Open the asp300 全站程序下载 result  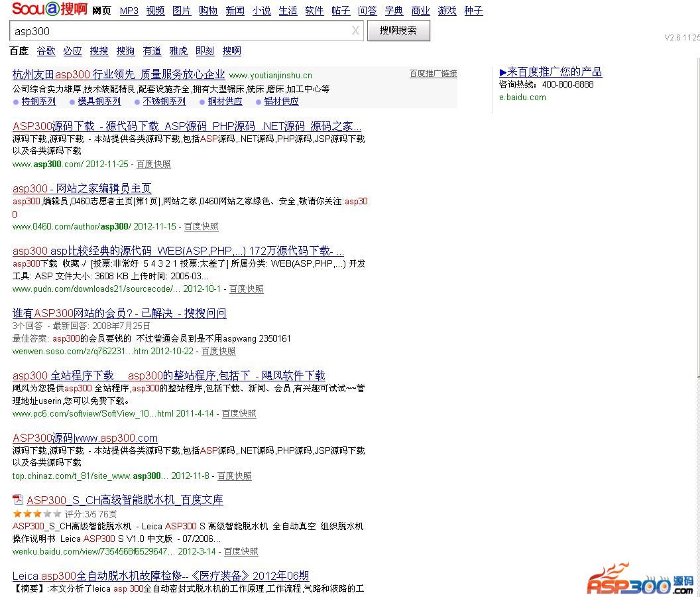coord(169,376)
